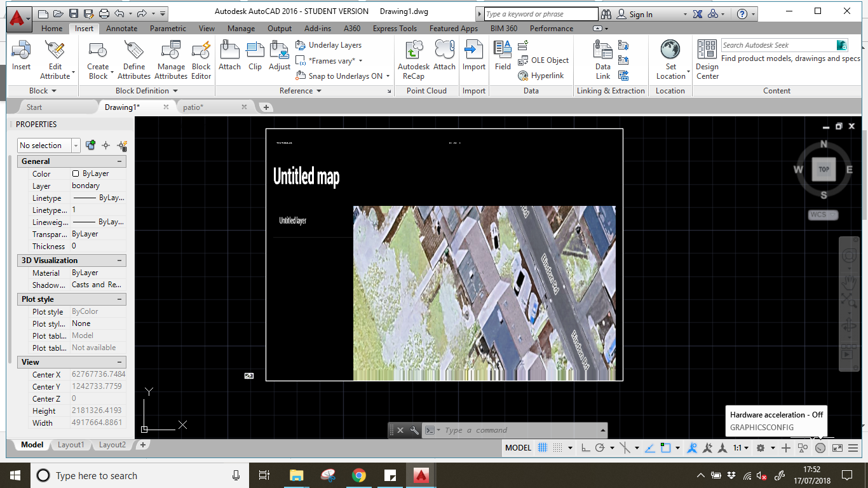The image size is (868, 488).
Task: Click the Color property ByLayer swatch
Action: tap(76, 174)
